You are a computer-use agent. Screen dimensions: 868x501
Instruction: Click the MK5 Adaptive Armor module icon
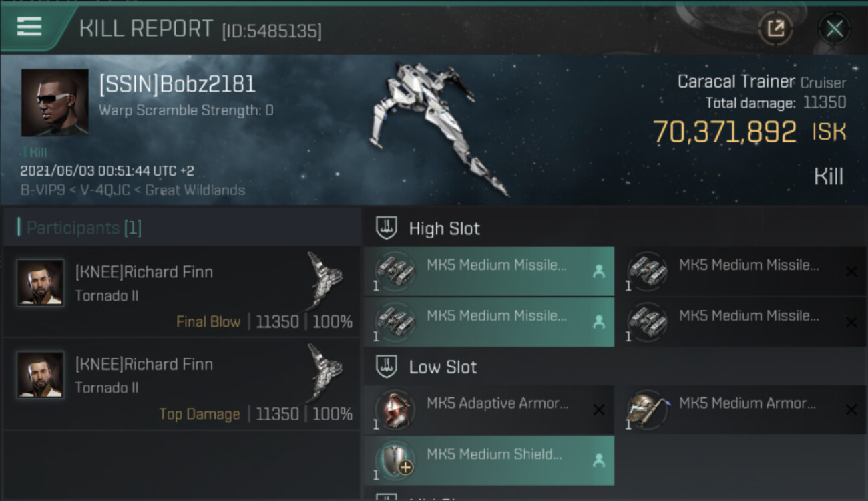click(395, 409)
